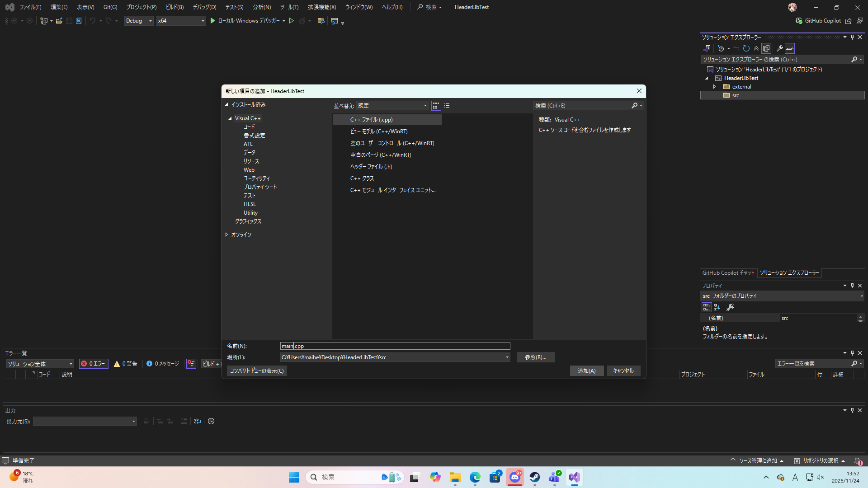Open the Solution Explorer wrench properties icon
This screenshot has height=488, width=868.
click(x=779, y=48)
